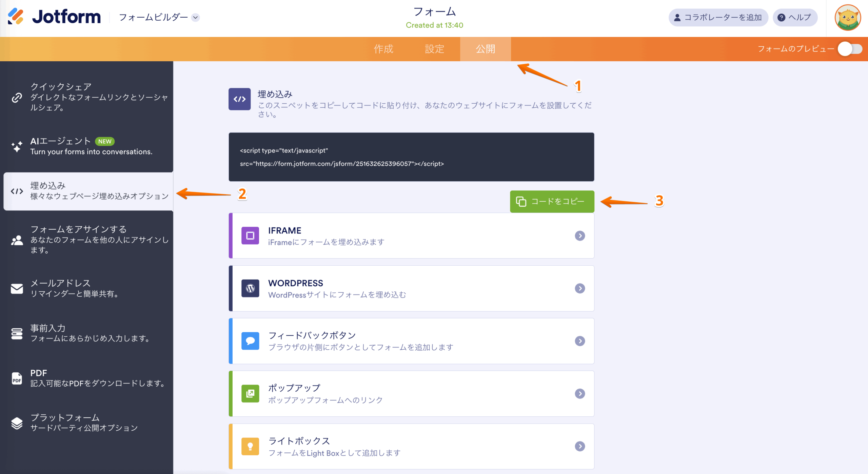Click the PDF file icon
The height and width of the screenshot is (474, 868).
coord(17,378)
